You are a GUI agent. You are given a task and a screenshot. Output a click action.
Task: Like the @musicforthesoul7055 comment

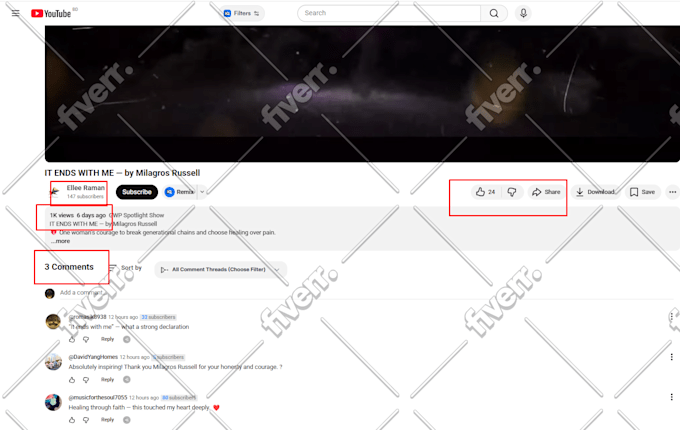pyautogui.click(x=72, y=420)
